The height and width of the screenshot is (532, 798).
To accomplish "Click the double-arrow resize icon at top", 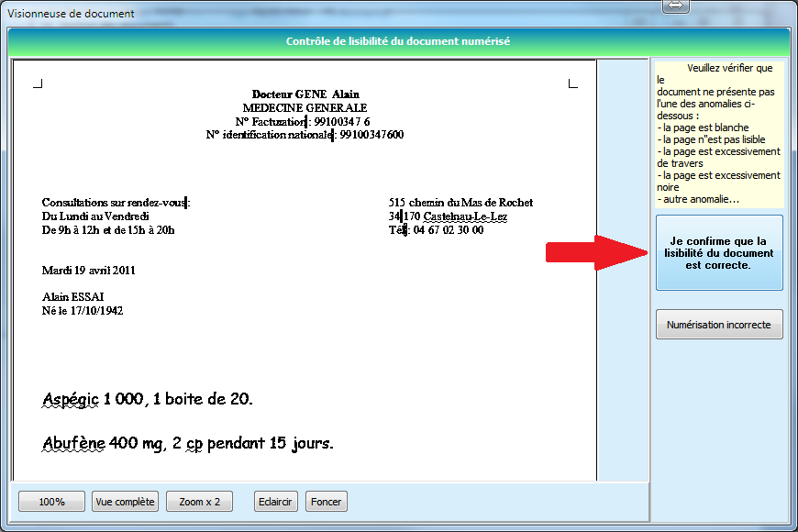I will click(675, 6).
